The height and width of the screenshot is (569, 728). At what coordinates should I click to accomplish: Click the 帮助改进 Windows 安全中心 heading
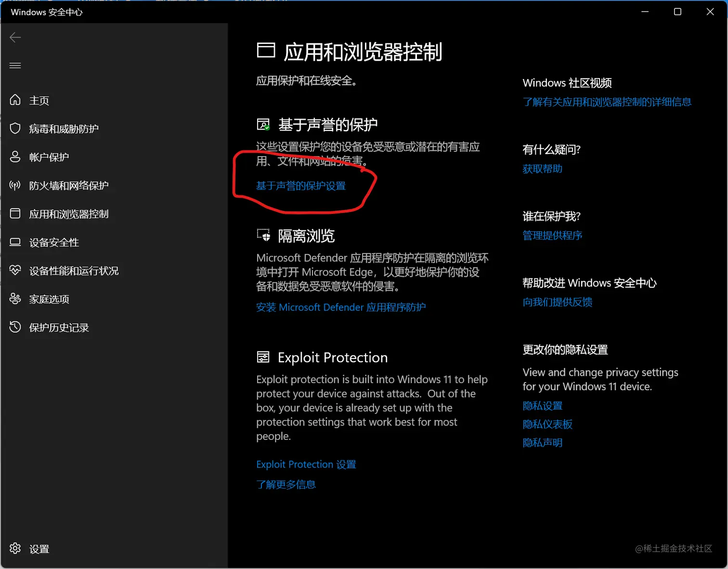tap(590, 283)
